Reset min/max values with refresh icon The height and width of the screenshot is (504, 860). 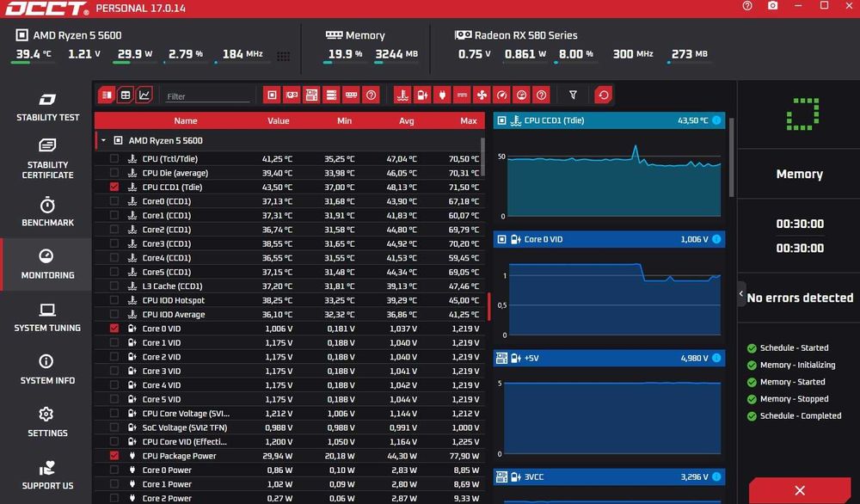click(x=604, y=95)
